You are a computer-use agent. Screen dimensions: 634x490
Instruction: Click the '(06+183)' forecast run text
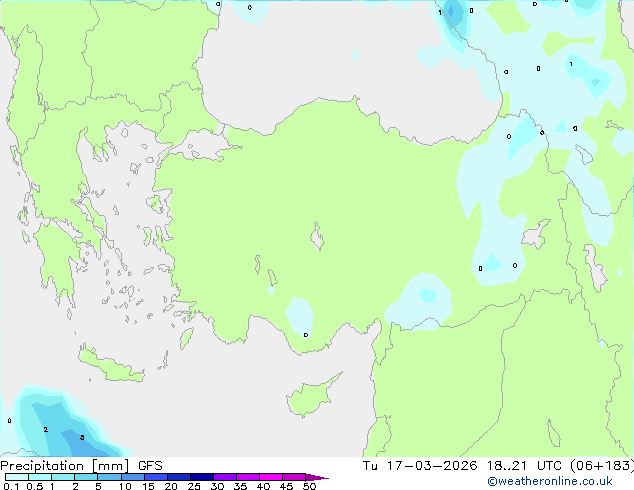click(602, 466)
